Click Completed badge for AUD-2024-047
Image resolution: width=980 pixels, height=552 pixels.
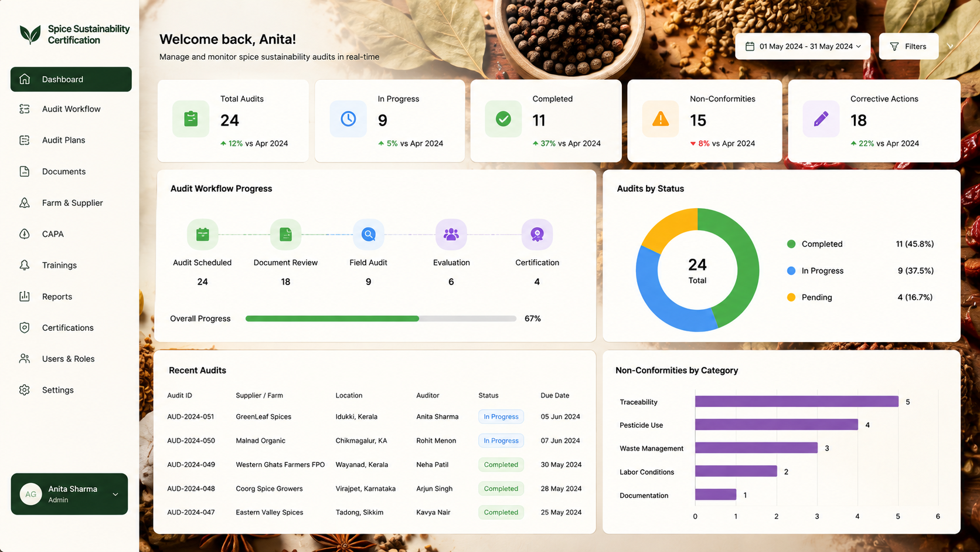click(501, 512)
